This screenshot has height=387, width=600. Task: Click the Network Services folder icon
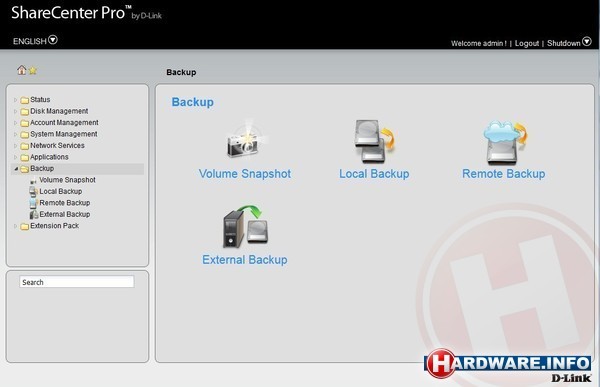point(24,146)
